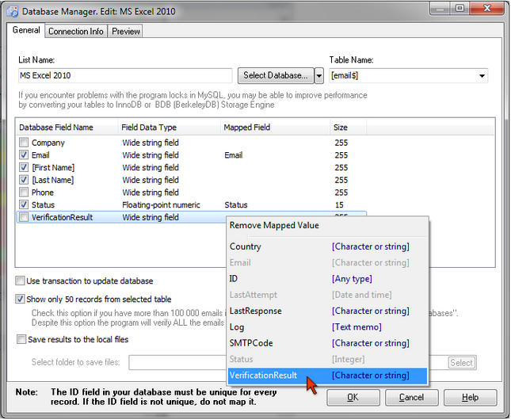511x420 pixels.
Task: Enable Use transaction to update database
Action: point(20,281)
